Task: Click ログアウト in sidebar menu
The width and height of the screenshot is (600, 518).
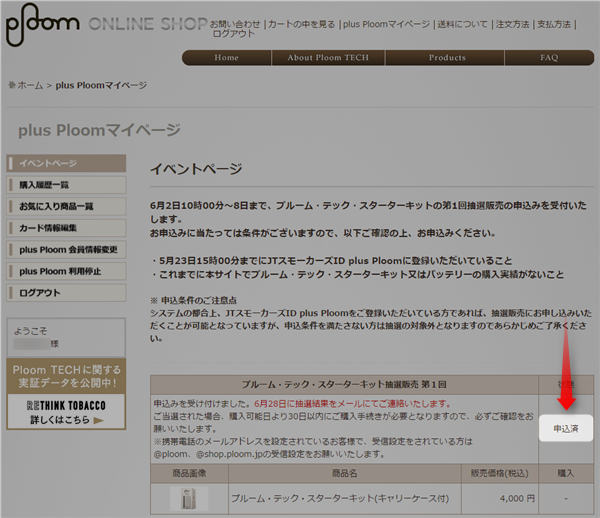Action: 66,293
